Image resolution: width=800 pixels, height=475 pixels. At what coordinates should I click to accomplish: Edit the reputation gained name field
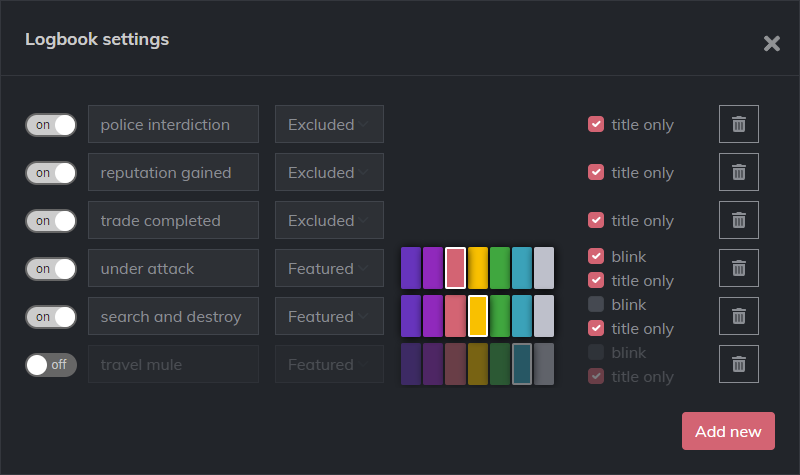173,173
